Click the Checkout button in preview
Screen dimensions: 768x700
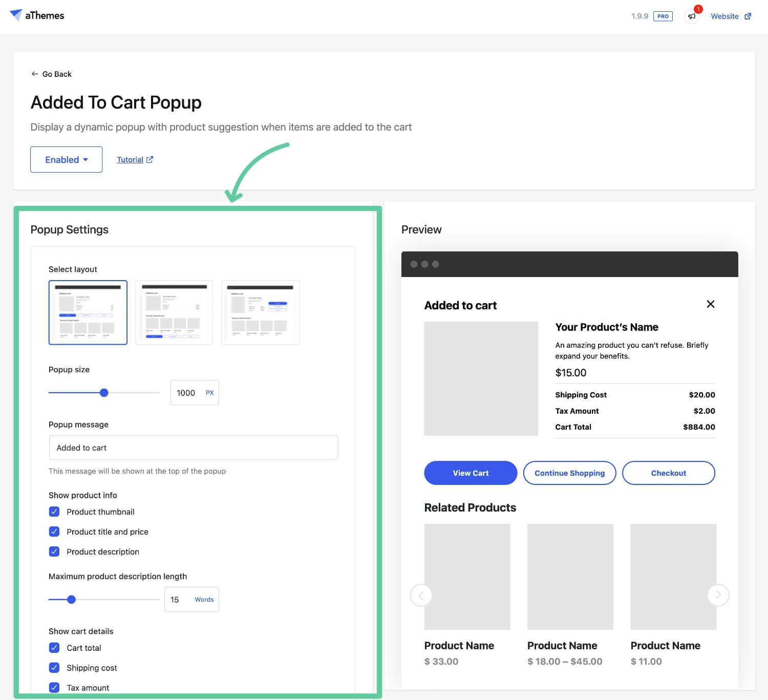click(669, 473)
